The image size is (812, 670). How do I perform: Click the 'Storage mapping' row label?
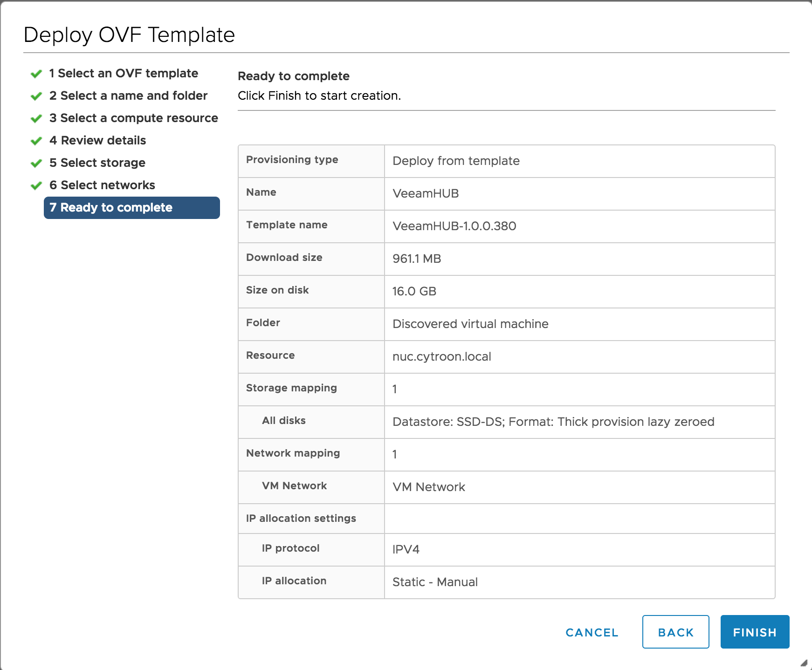coord(291,388)
